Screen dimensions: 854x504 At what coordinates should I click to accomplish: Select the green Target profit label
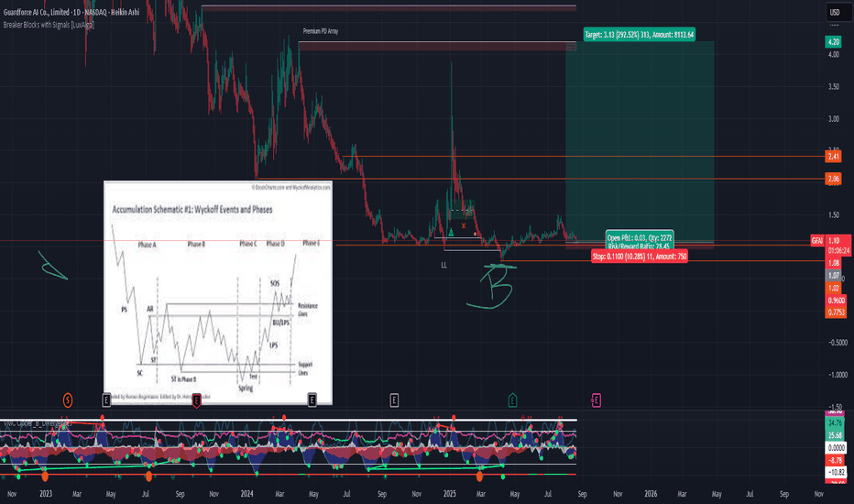(x=639, y=34)
